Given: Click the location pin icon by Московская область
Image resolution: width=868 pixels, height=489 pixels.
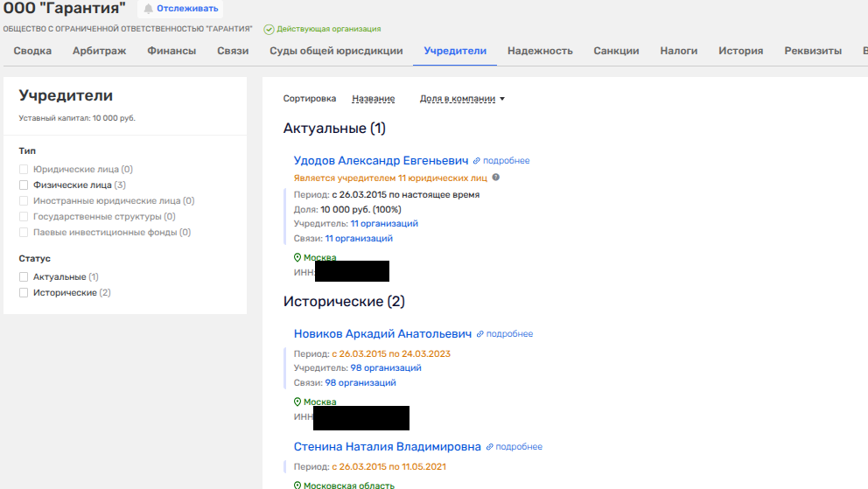Looking at the screenshot, I should pos(297,486).
